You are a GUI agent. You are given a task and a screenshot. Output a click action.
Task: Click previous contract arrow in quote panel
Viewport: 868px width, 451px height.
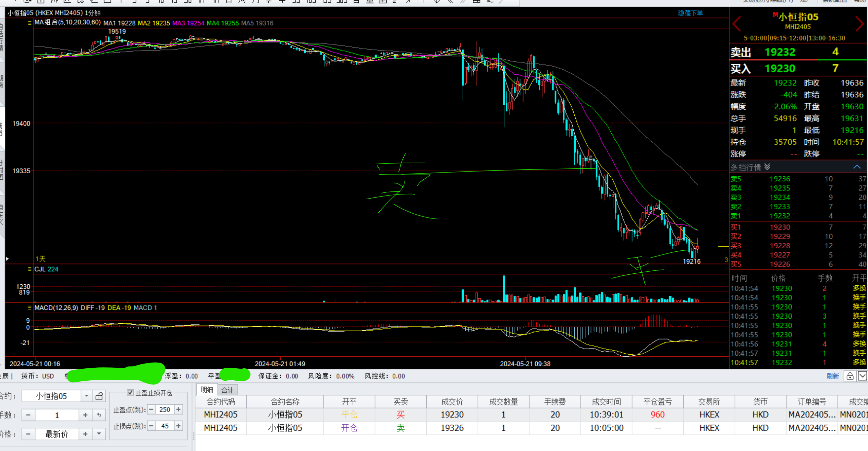(x=737, y=24)
